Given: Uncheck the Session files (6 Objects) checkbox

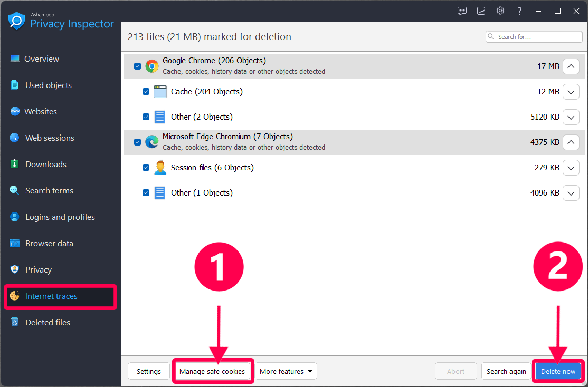Looking at the screenshot, I should [x=146, y=168].
